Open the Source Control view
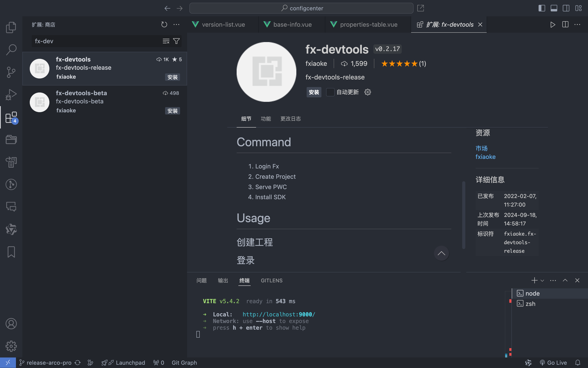This screenshot has height=368, width=588. pyautogui.click(x=11, y=72)
